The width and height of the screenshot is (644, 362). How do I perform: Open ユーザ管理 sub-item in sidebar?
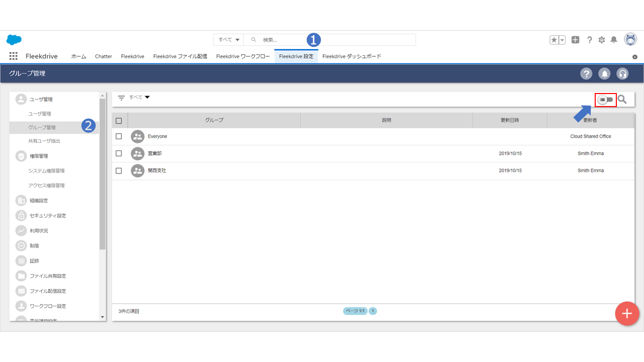(x=40, y=114)
